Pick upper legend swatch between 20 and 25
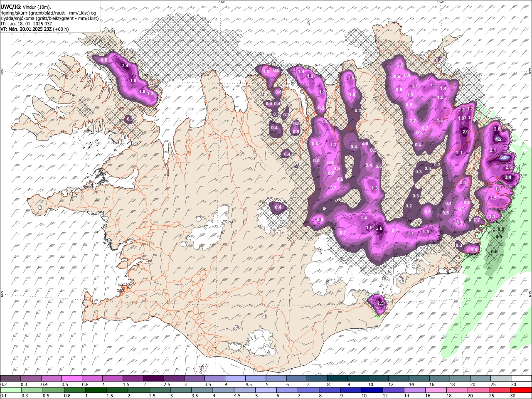 [x=480, y=378]
